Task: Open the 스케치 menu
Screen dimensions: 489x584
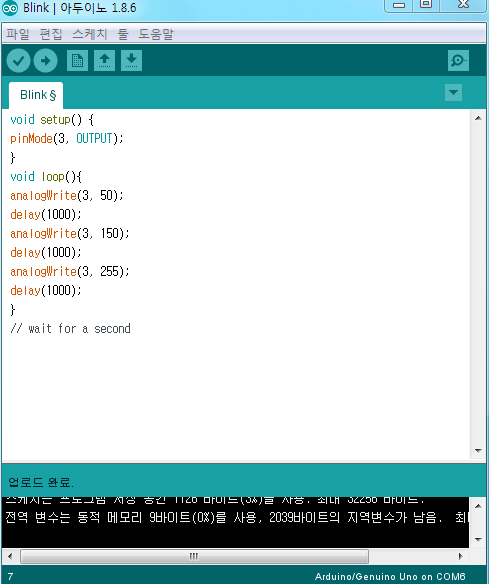Action: pos(89,34)
